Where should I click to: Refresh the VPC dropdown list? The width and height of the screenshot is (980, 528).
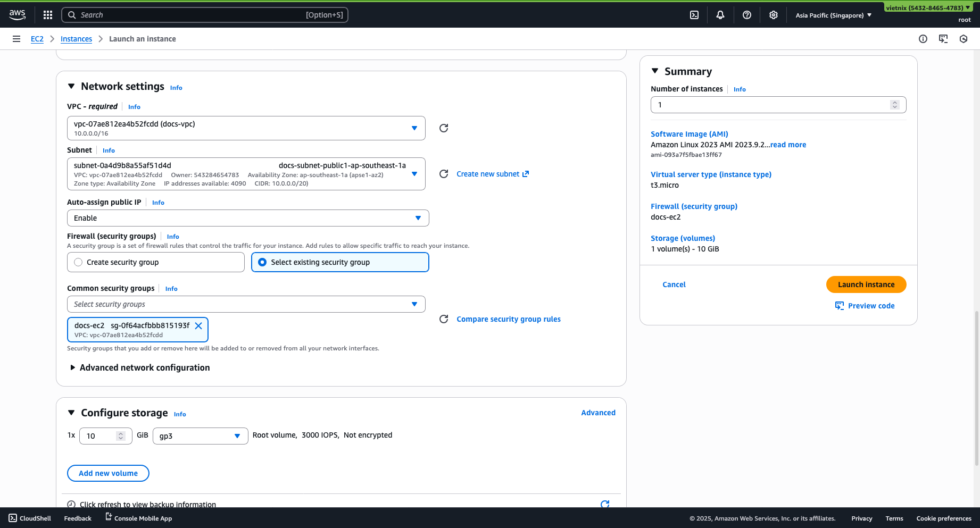[444, 128]
